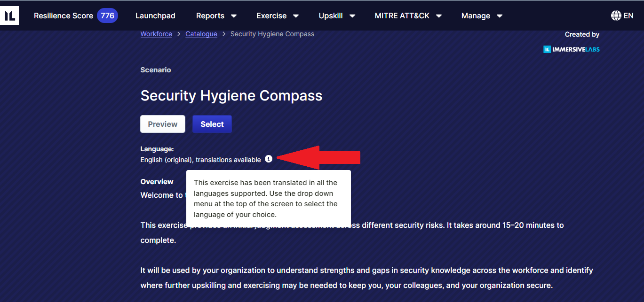644x302 pixels.
Task: Open the Reports menu
Action: 210,15
